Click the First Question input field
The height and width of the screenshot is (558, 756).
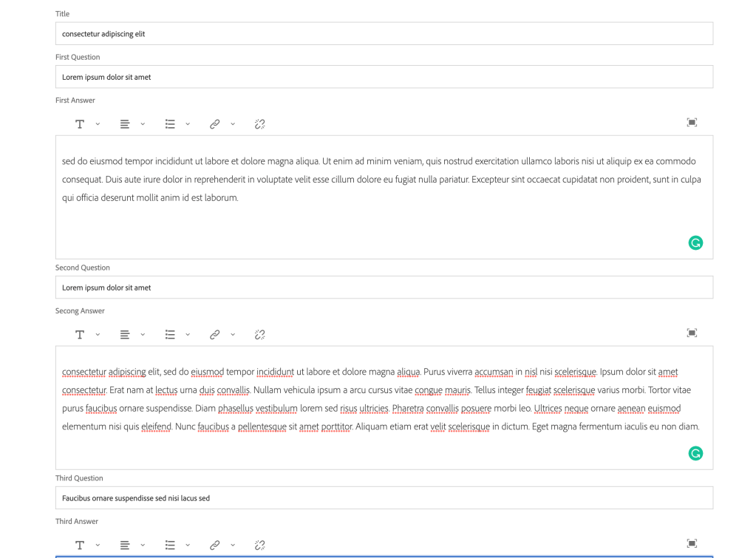click(384, 77)
